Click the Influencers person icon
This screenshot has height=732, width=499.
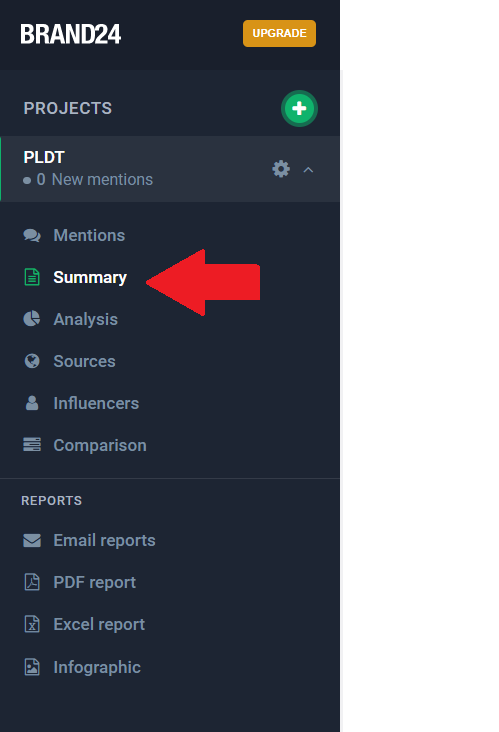pos(32,403)
